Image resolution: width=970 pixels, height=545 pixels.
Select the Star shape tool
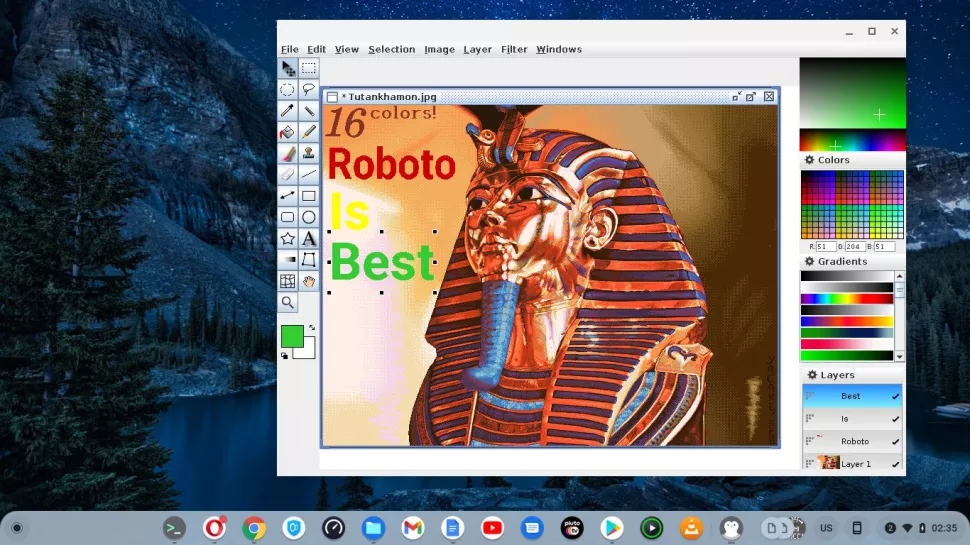point(288,239)
